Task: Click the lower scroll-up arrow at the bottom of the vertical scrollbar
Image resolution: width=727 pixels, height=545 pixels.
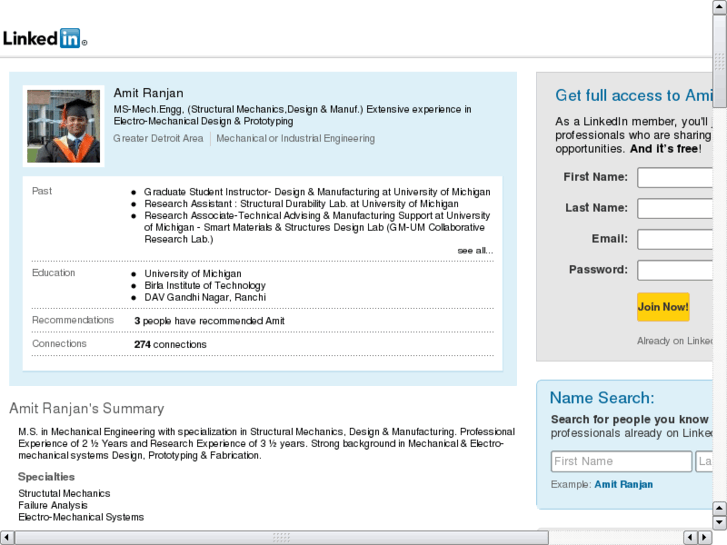Action: [x=719, y=508]
